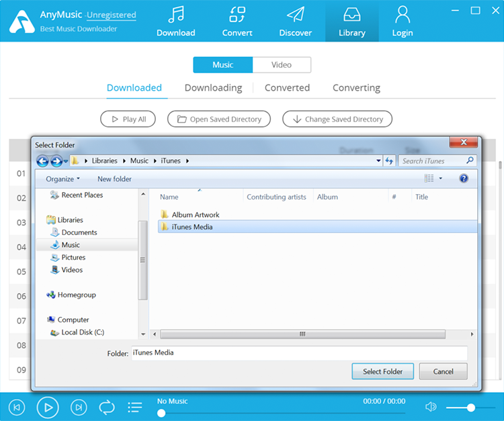
Task: Switch to the Video toggle
Action: [x=282, y=65]
